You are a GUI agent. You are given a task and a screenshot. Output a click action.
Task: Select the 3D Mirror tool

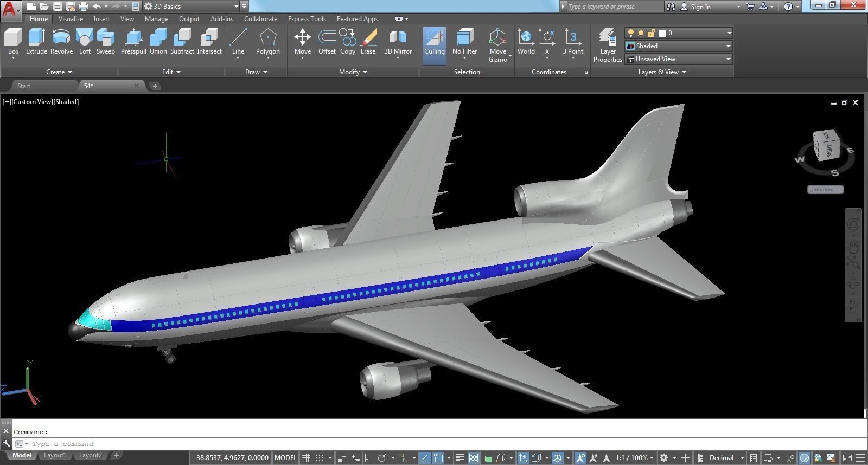click(x=398, y=42)
